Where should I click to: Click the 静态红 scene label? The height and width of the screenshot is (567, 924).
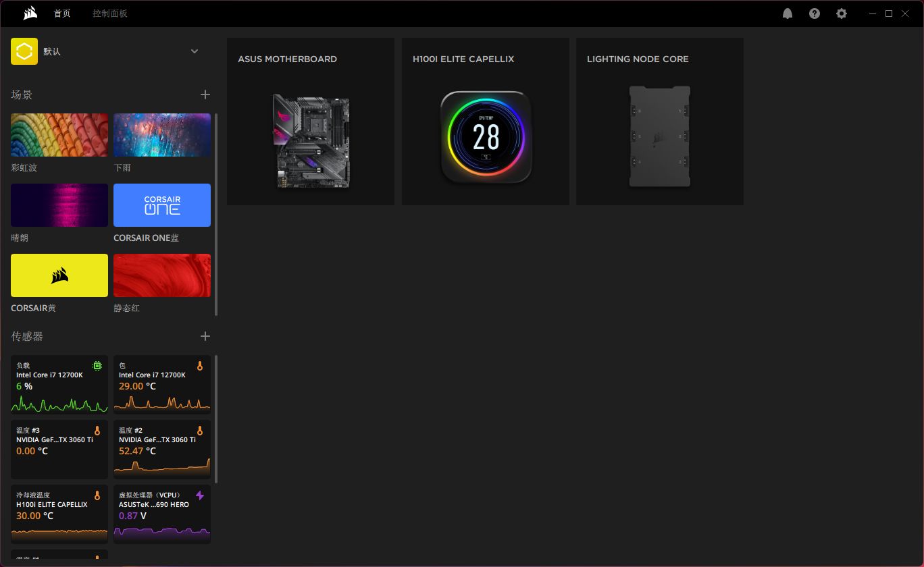coord(127,308)
